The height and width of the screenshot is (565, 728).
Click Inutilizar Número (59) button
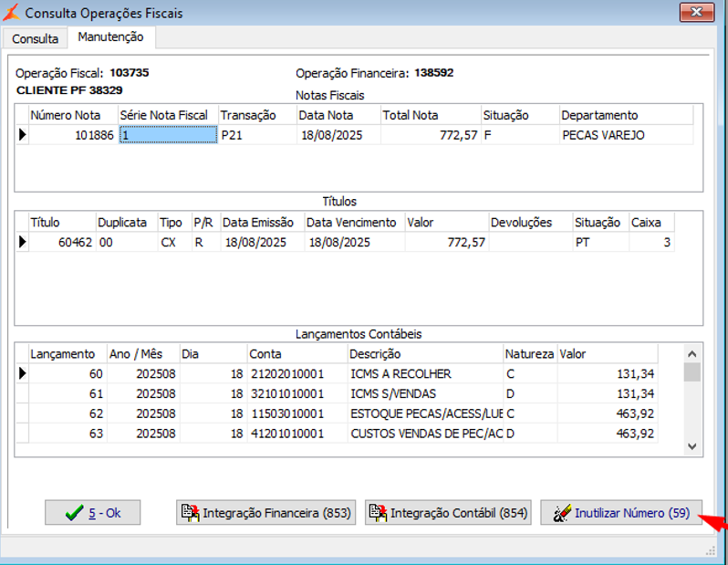(x=621, y=512)
